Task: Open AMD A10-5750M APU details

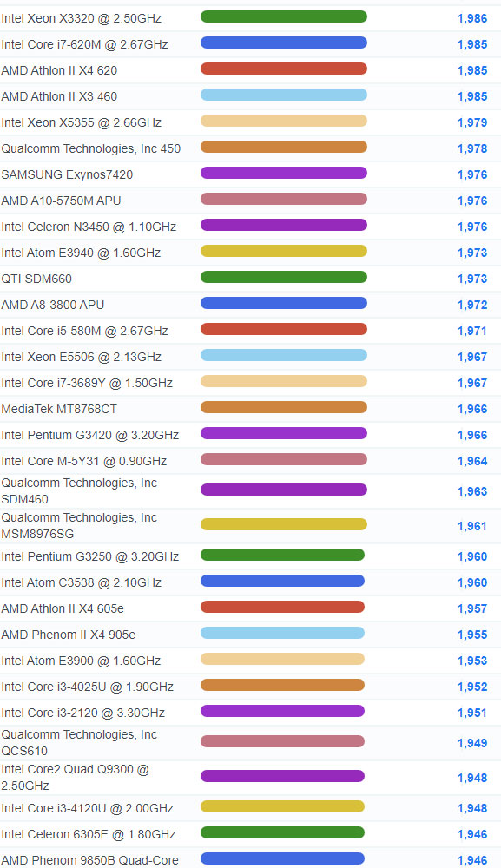Action: [61, 201]
